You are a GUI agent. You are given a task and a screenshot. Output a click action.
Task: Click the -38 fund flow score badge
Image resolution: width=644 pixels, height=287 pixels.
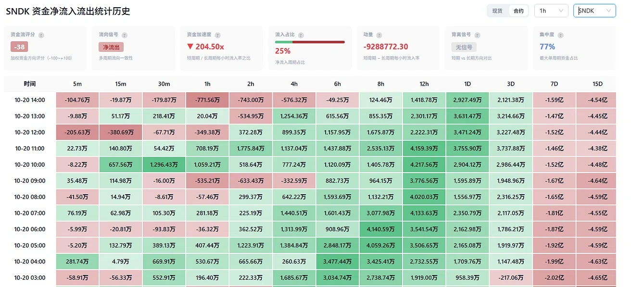pyautogui.click(x=19, y=47)
